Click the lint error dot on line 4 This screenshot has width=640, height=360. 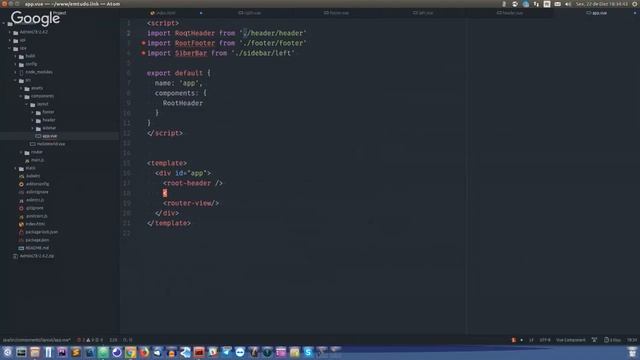pyautogui.click(x=144, y=53)
